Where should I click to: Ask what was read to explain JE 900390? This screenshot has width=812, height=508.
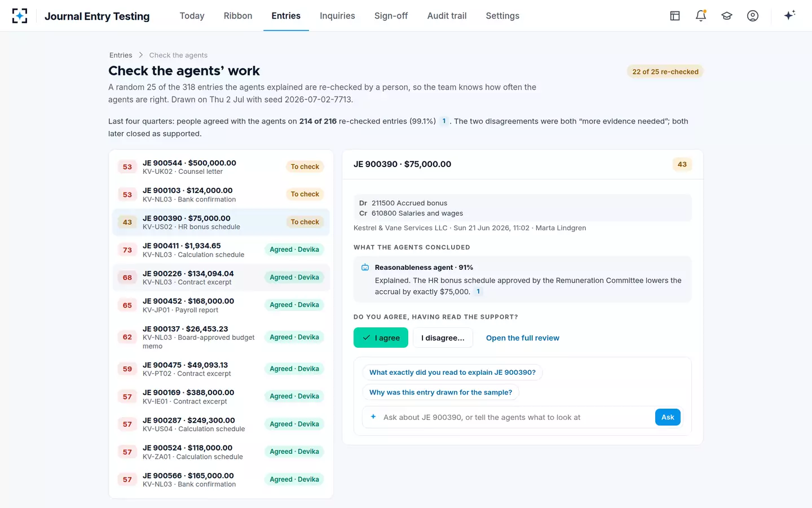452,373
